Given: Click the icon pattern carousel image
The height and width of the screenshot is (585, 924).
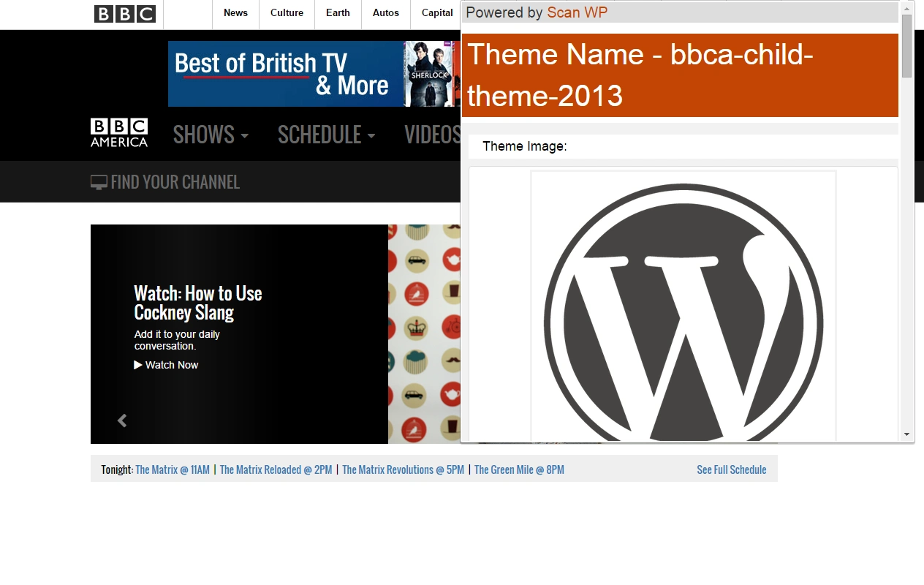Looking at the screenshot, I should point(424,334).
